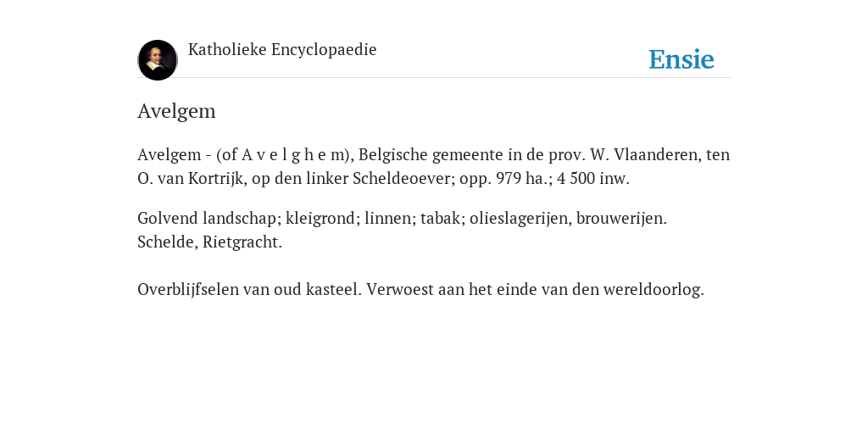Image resolution: width=868 pixels, height=434 pixels.
Task: Click the population text '4 500 inw.'
Action: click(593, 179)
